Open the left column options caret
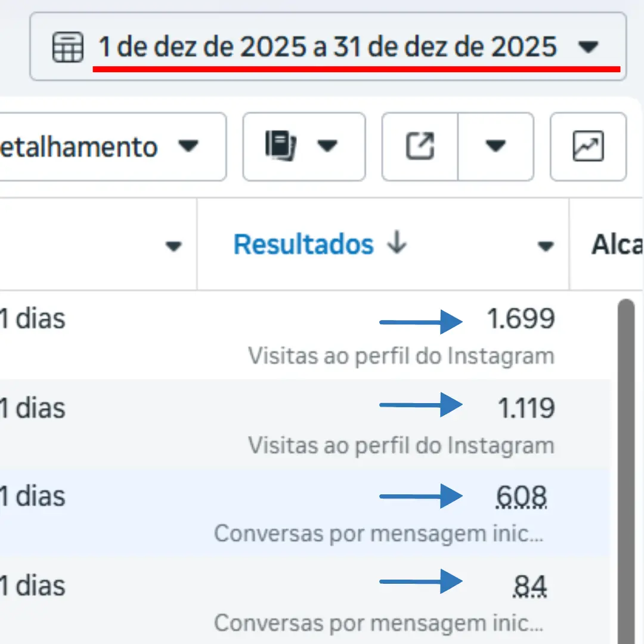Viewport: 644px width, 644px height. (x=174, y=246)
